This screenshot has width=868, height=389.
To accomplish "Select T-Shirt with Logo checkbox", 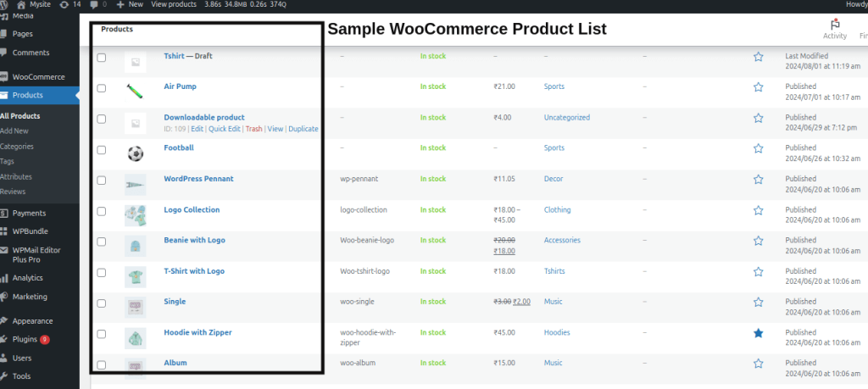I will pyautogui.click(x=102, y=273).
